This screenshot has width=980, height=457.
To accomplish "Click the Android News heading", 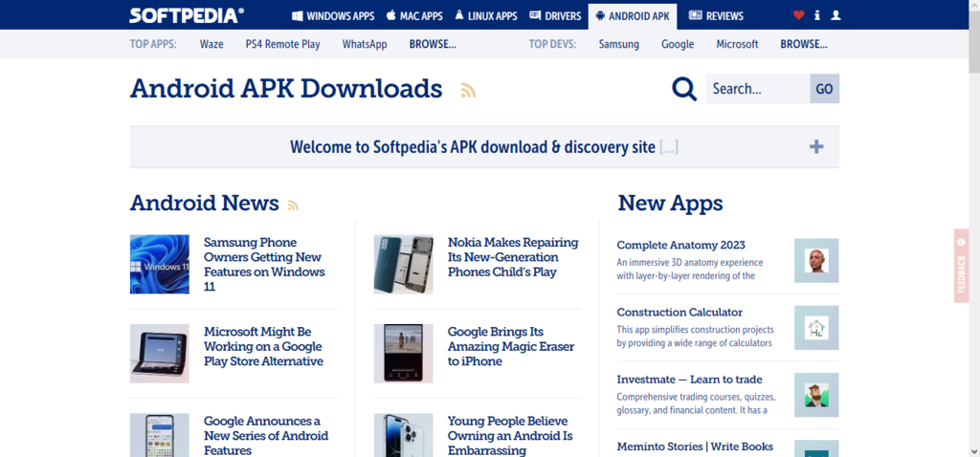I will [x=205, y=203].
